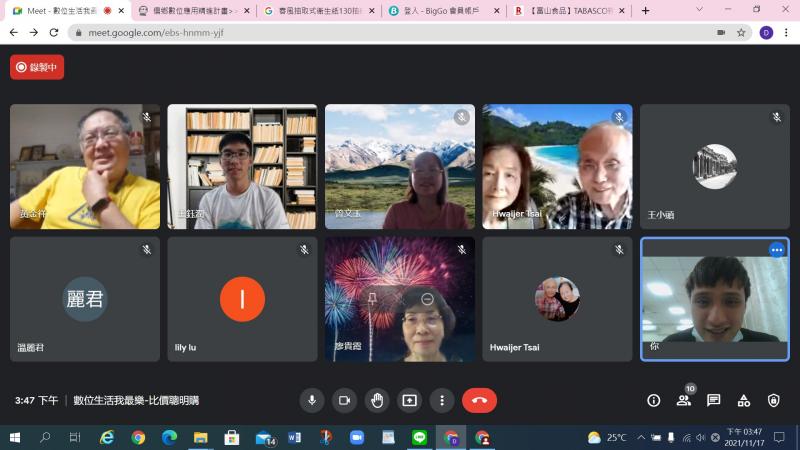
Task: Turn off the camera in the call bar
Action: click(x=344, y=400)
